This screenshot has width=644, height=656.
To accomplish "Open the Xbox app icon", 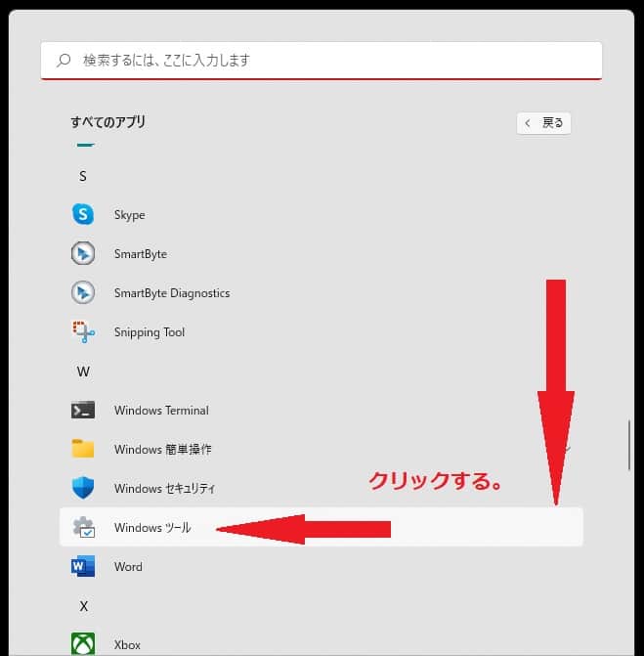I will click(83, 644).
